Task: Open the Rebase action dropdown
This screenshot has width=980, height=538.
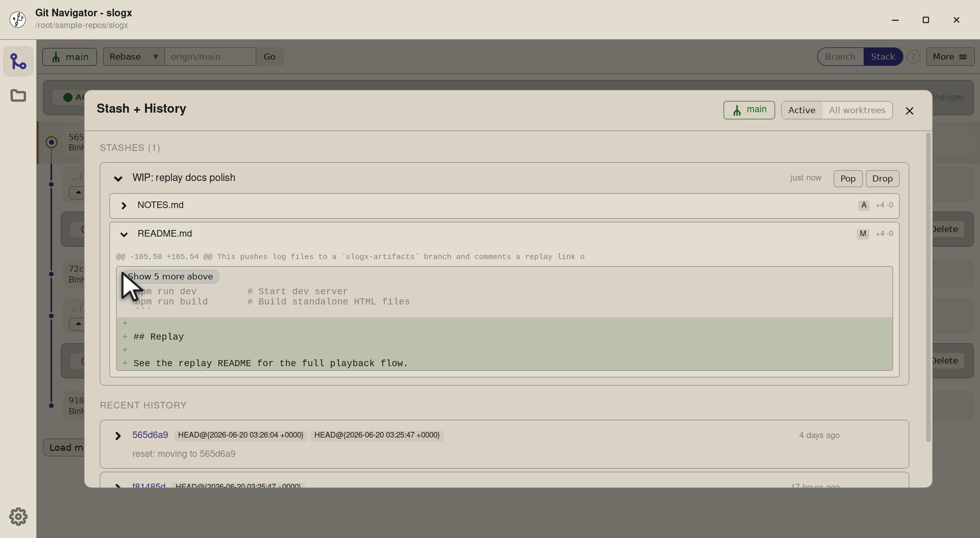Action: coord(134,57)
